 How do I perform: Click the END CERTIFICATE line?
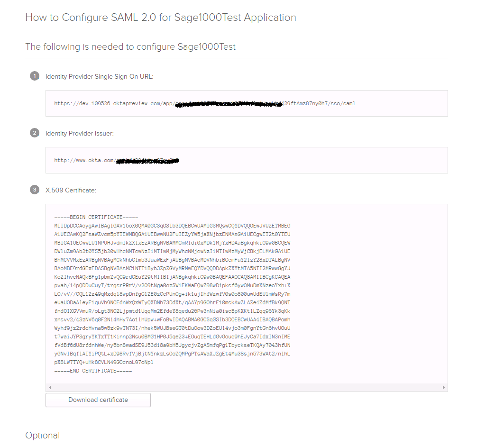(x=93, y=371)
